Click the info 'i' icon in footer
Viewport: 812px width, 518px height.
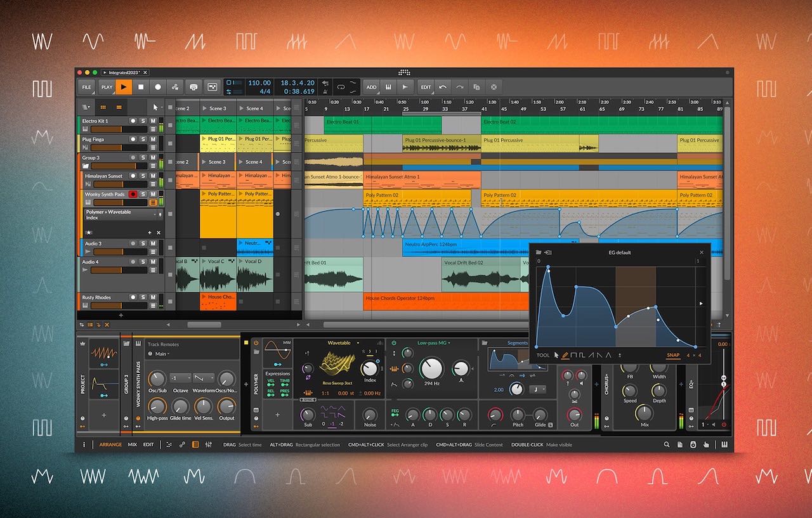click(84, 444)
